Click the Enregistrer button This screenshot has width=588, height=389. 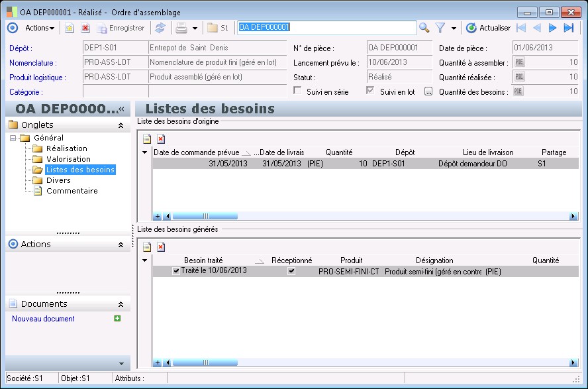(121, 28)
